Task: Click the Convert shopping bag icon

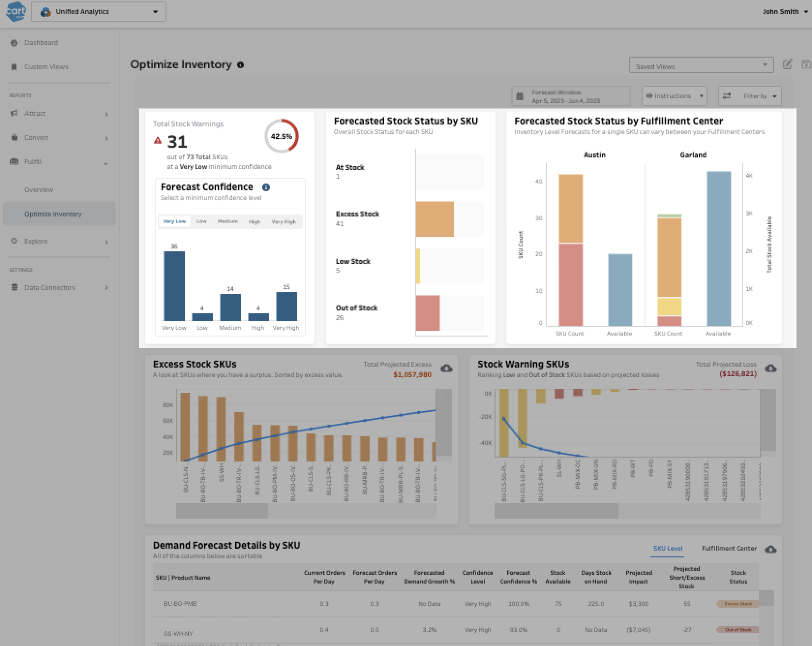Action: 14,138
